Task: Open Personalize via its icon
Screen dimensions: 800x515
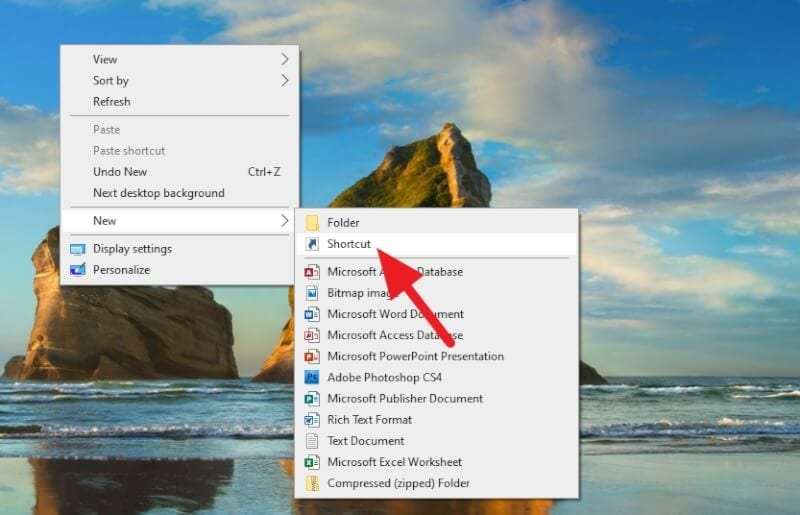Action: (78, 269)
